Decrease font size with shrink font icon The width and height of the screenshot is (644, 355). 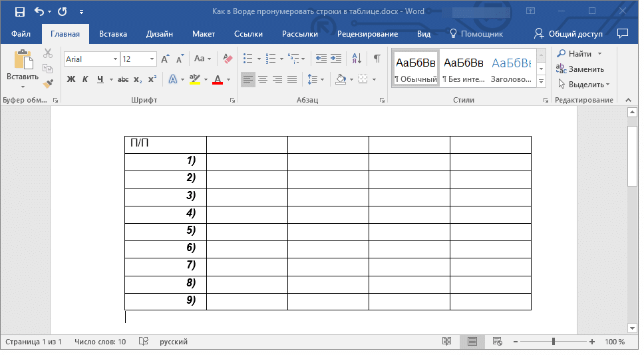click(x=180, y=59)
